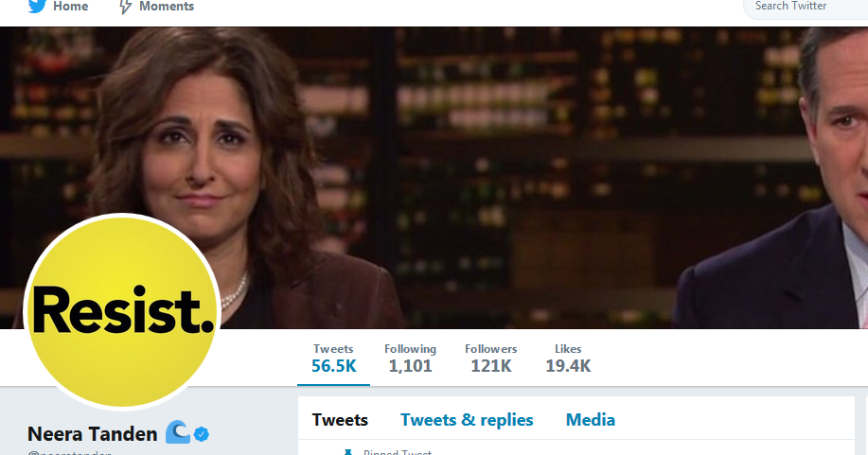Show Likes 19.4K

pyautogui.click(x=568, y=359)
